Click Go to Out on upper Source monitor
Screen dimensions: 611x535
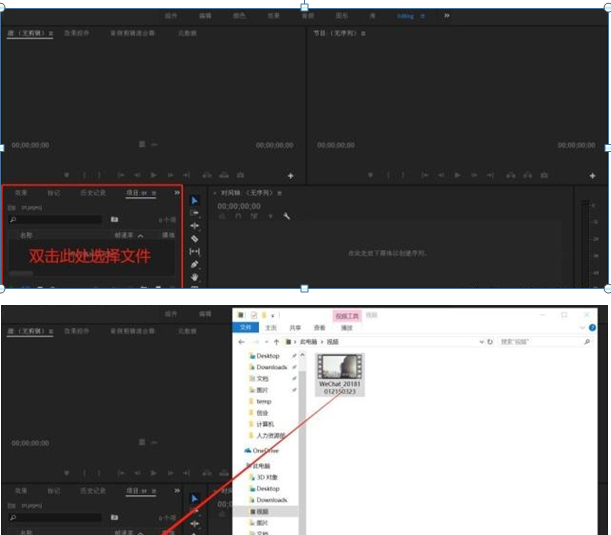187,175
